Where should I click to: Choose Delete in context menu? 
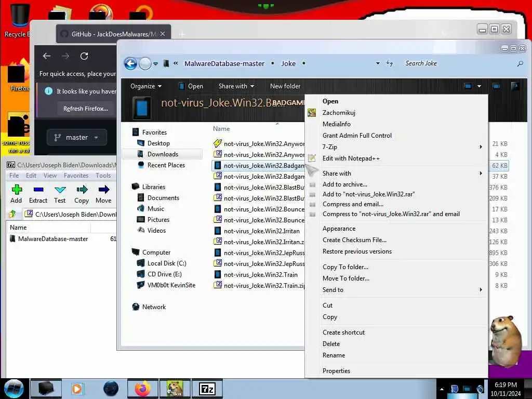[331, 344]
